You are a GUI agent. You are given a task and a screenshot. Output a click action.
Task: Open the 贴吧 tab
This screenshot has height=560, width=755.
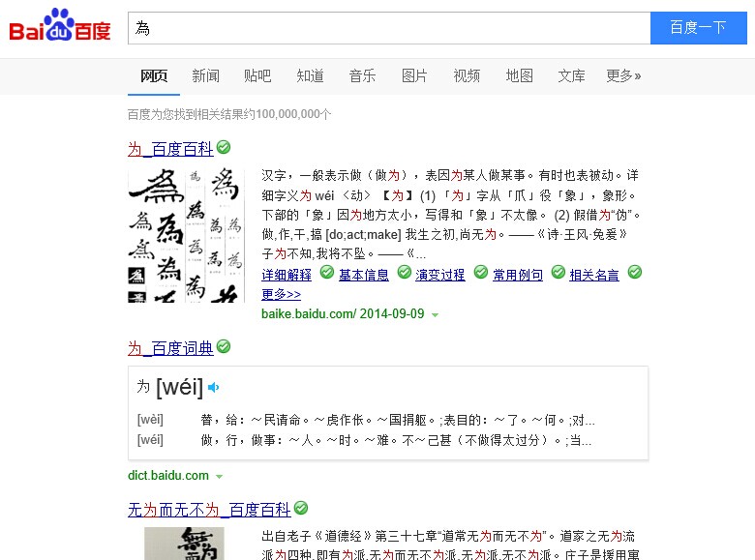[257, 76]
